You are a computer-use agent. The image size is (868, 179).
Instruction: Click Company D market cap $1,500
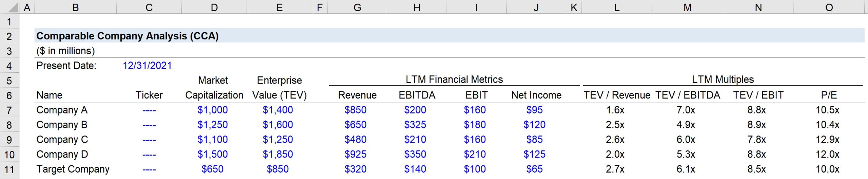(213, 155)
